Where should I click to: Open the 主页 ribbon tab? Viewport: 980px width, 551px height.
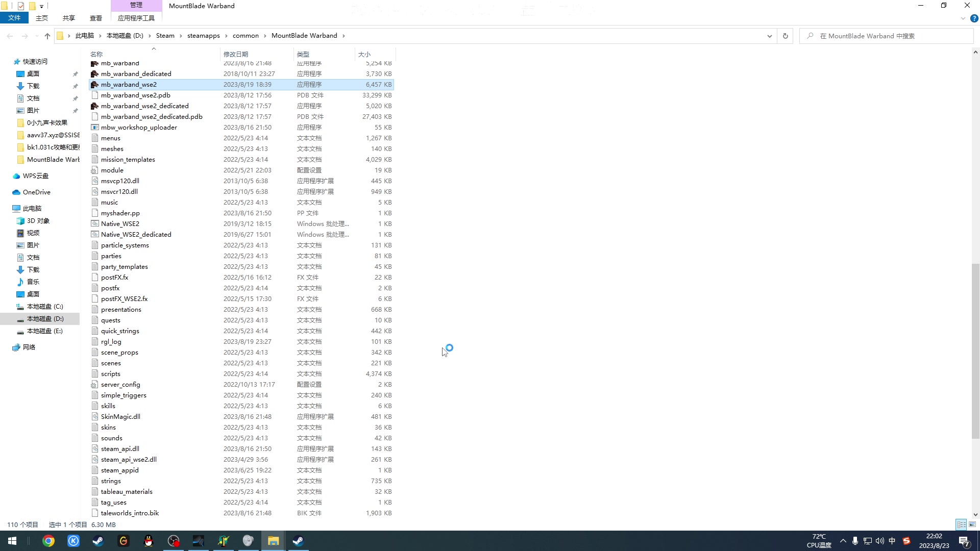coord(42,18)
